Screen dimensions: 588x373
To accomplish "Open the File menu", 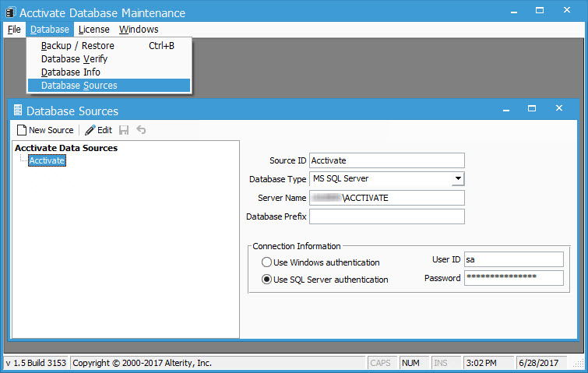I will pos(14,30).
